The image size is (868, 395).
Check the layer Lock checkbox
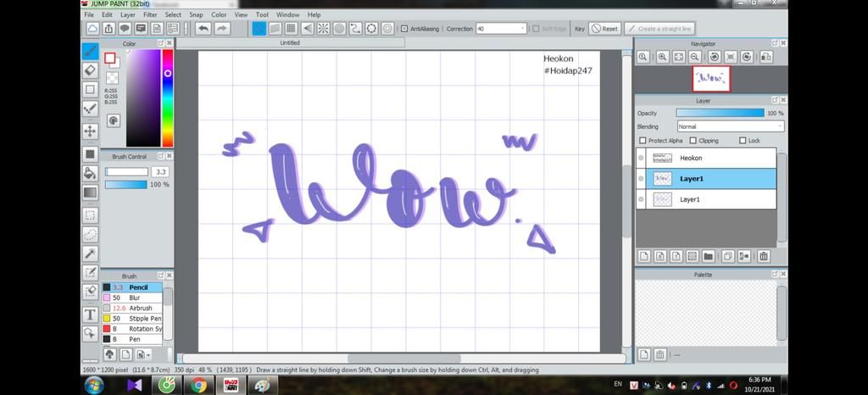coord(743,141)
